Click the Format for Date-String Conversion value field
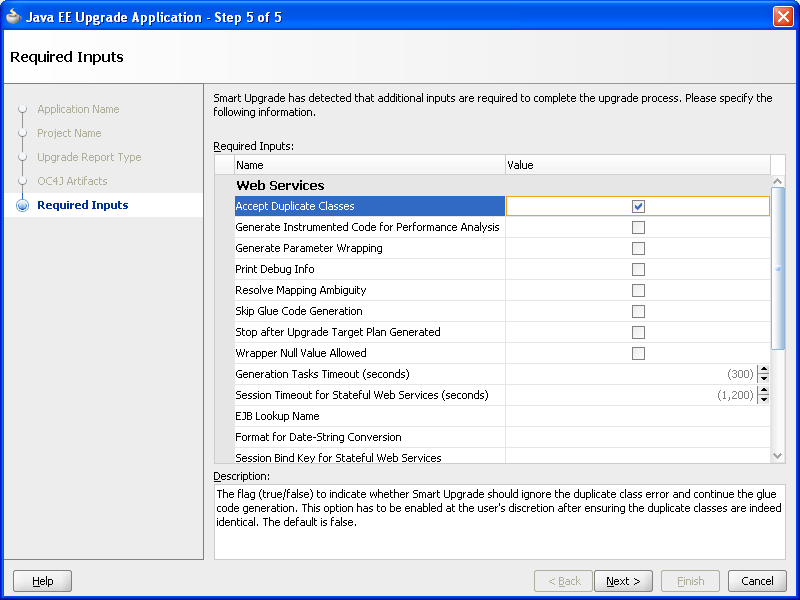800x600 pixels. 637,437
